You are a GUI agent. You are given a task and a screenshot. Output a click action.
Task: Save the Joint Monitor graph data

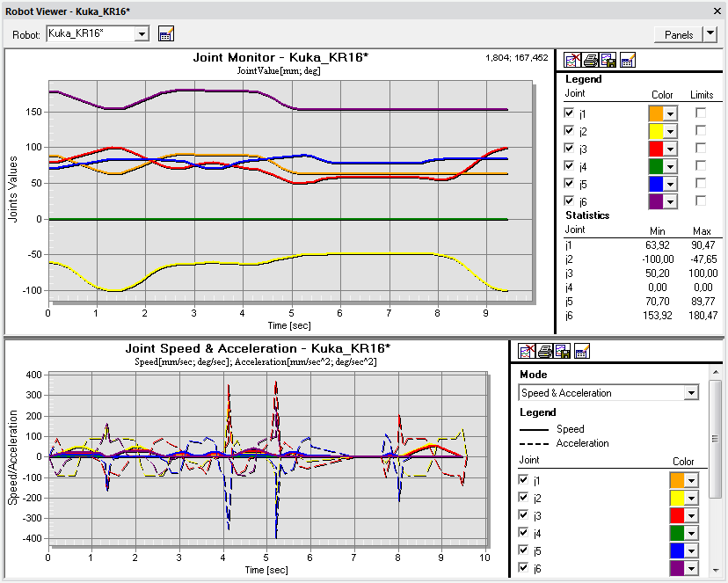click(608, 61)
